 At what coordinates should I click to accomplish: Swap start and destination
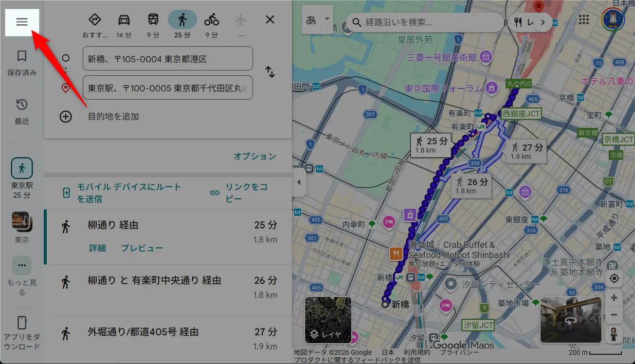(270, 72)
